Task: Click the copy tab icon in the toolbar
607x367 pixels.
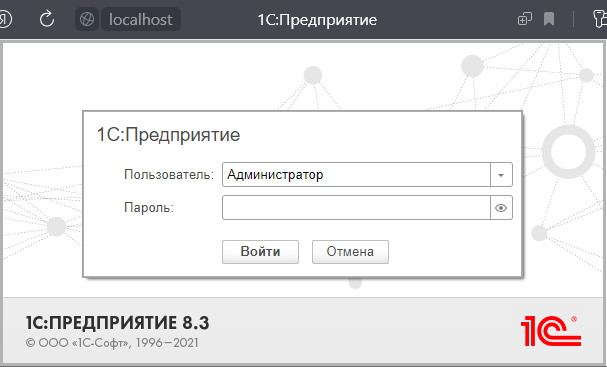Action: click(x=525, y=19)
